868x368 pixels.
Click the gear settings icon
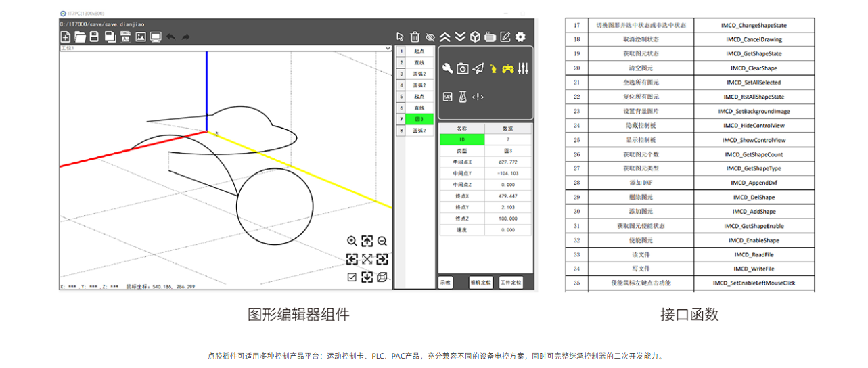click(x=520, y=37)
